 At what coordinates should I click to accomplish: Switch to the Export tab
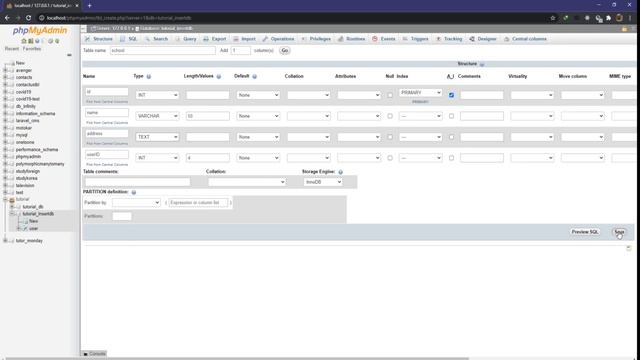click(215, 39)
